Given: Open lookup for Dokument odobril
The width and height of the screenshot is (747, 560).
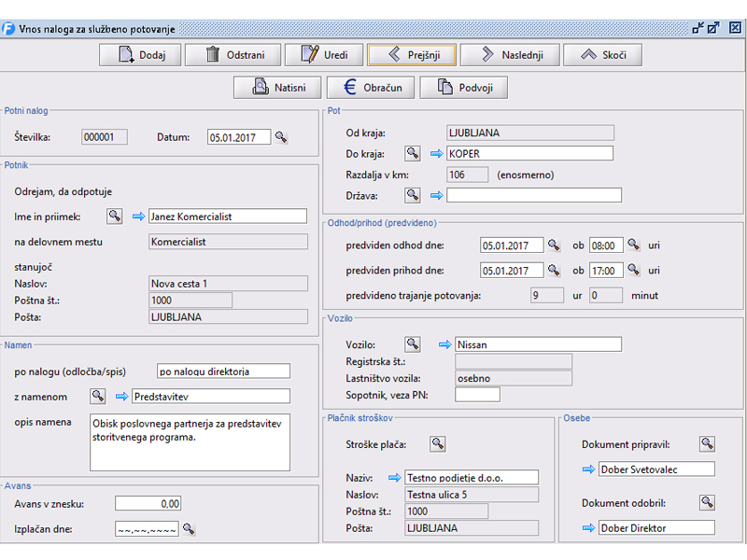Looking at the screenshot, I should [708, 502].
